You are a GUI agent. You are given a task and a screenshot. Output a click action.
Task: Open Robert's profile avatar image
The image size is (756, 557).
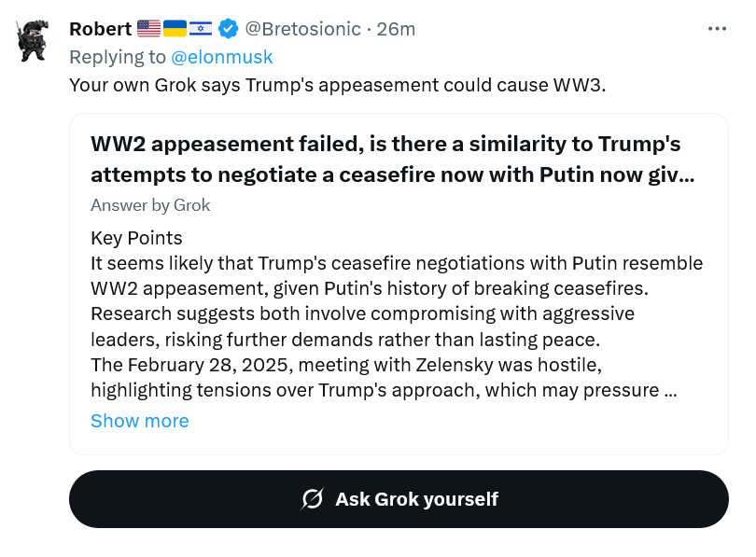click(x=33, y=40)
